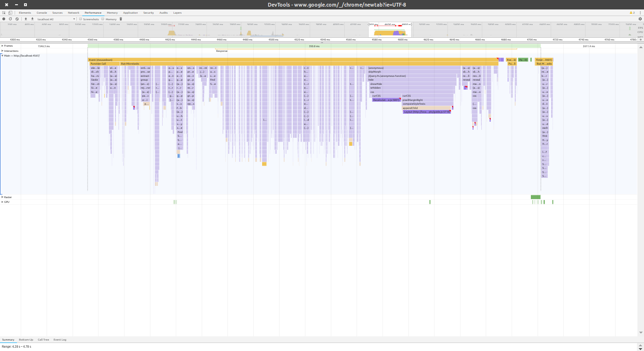Clear the recorded performance profile
This screenshot has width=644, height=351.
(17, 19)
